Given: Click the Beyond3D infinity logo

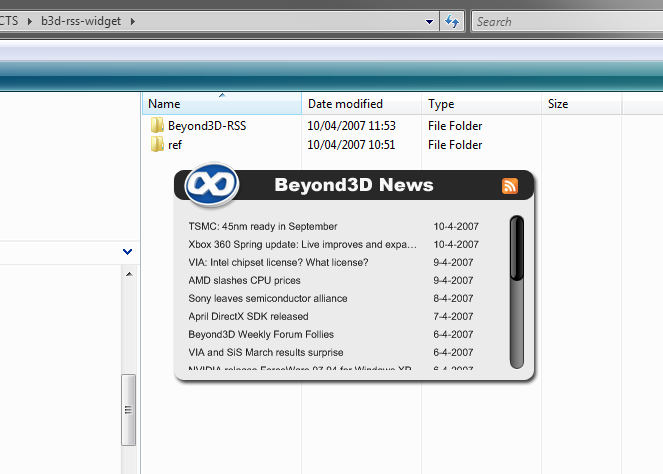Looking at the screenshot, I should 211,184.
